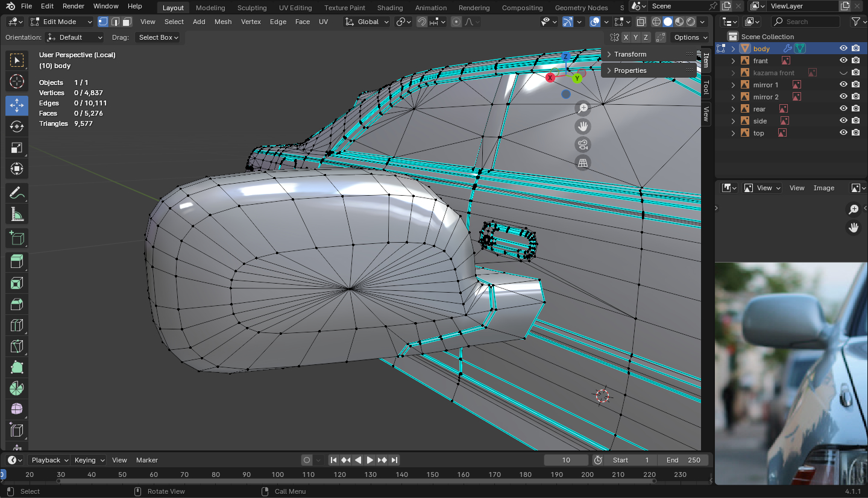Select the Poly Build tool

[17, 367]
